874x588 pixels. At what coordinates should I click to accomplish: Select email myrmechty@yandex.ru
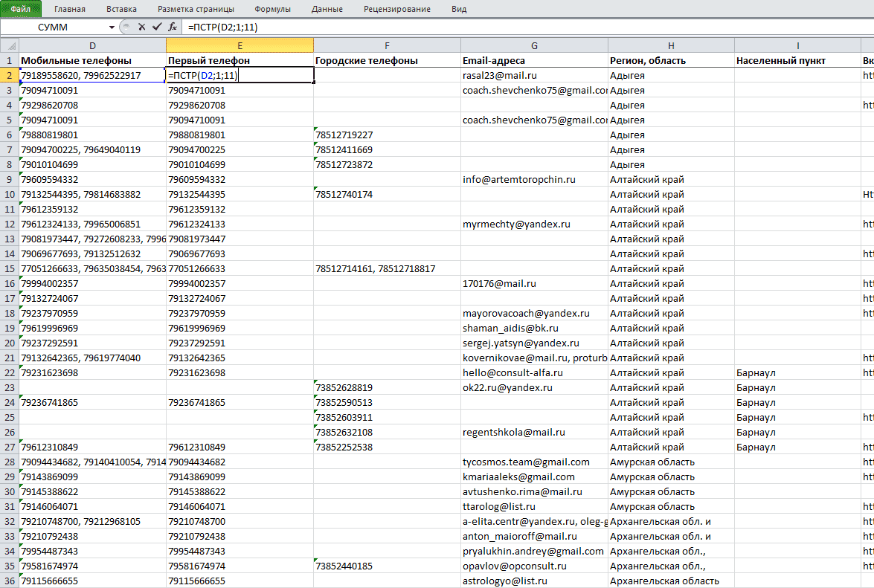[x=534, y=224]
